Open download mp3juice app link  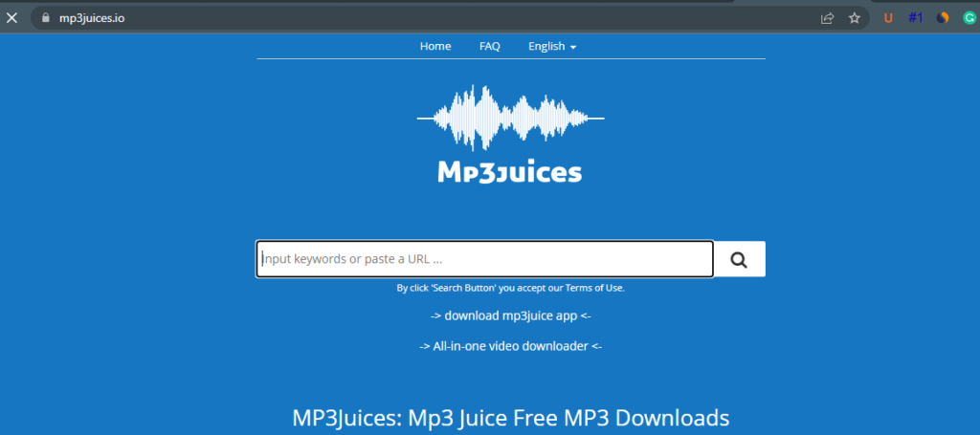(x=511, y=315)
